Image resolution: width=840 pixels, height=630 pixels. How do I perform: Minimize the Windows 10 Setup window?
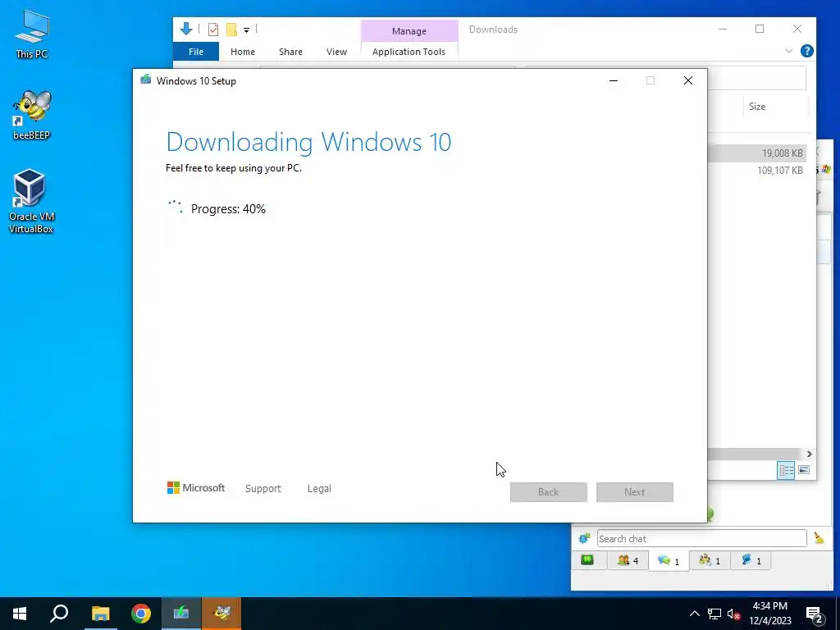click(614, 80)
